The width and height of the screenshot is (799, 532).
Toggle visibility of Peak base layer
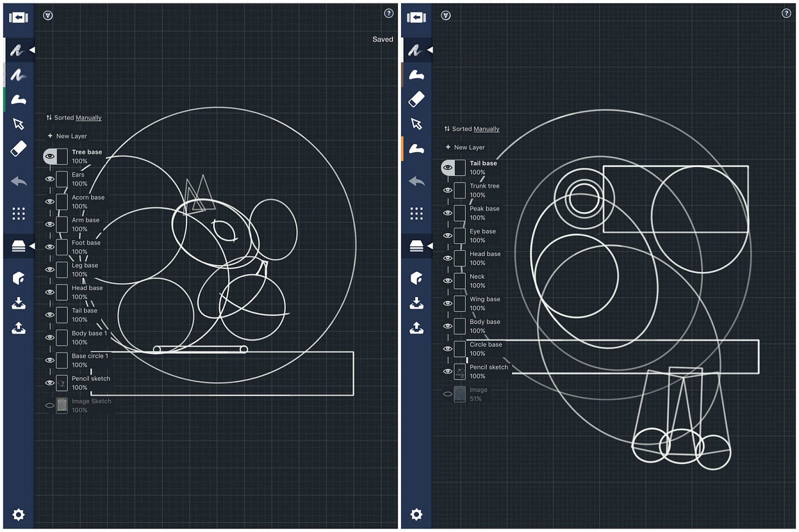coord(448,213)
